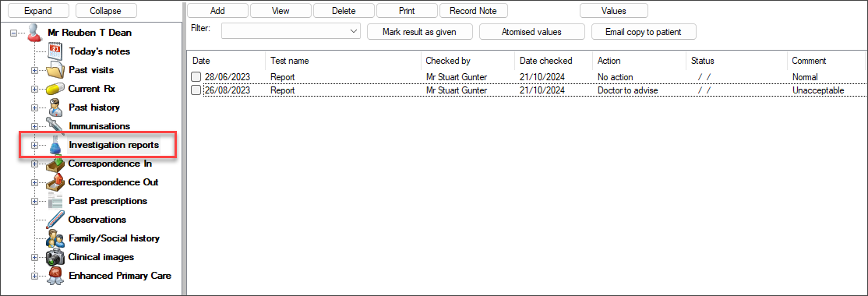Viewport: 868px width, 296px height.
Task: Click the Past visits folder icon
Action: point(55,70)
